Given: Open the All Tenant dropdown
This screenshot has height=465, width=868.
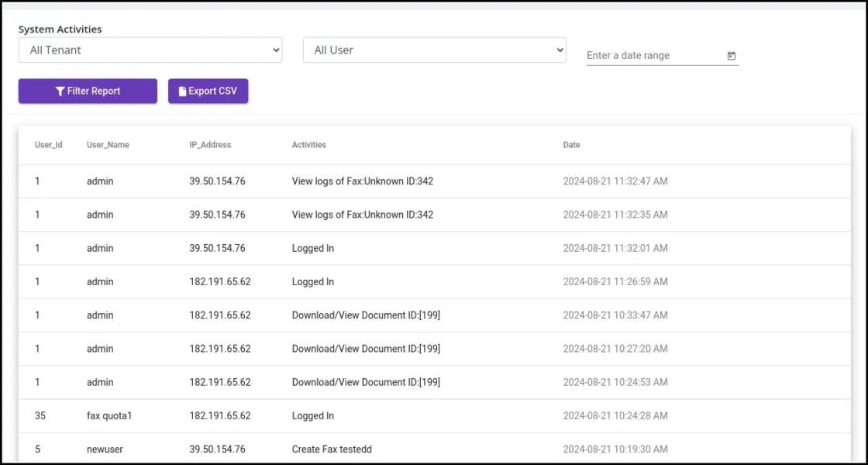Looking at the screenshot, I should click(150, 50).
